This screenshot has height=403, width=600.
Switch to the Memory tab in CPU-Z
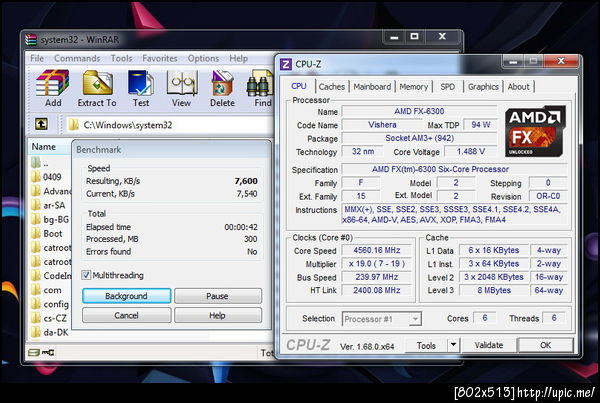pyautogui.click(x=414, y=87)
